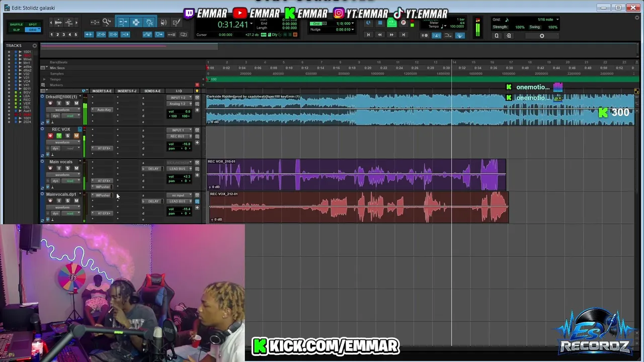Click the 1001 track in Tracks list

[27, 52]
